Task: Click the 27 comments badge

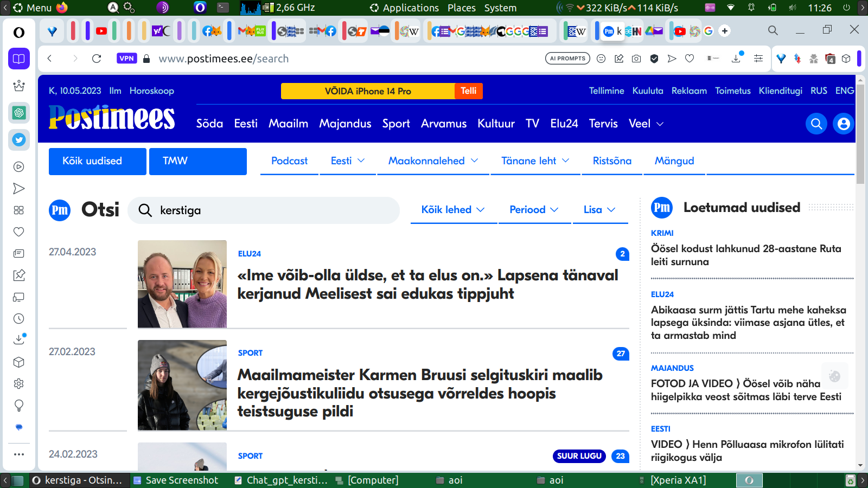Action: (x=621, y=354)
